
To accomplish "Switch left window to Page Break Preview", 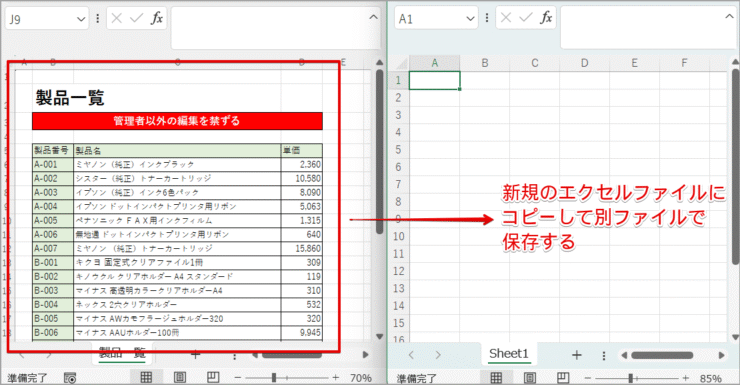I will pyautogui.click(x=213, y=377).
